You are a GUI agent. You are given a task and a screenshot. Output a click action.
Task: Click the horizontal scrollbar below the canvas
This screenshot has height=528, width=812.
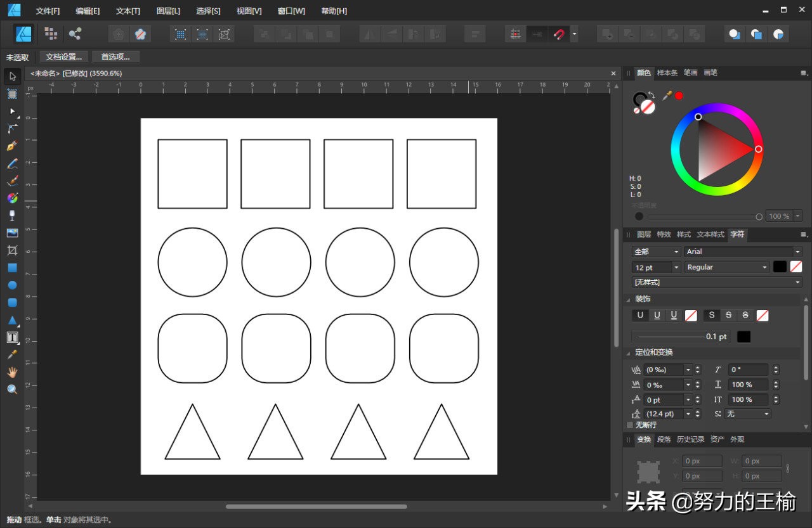[x=317, y=506]
